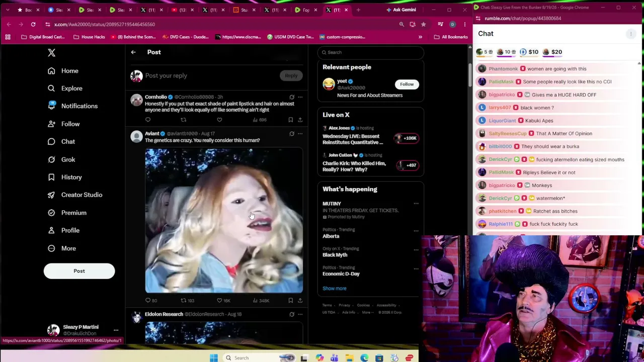The width and height of the screenshot is (644, 362).
Task: Open Microsoft Store from the taskbar
Action: coord(379,358)
